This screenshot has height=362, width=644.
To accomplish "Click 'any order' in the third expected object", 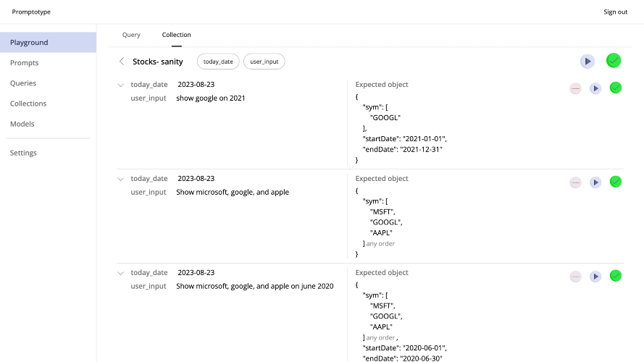I will click(x=380, y=337).
